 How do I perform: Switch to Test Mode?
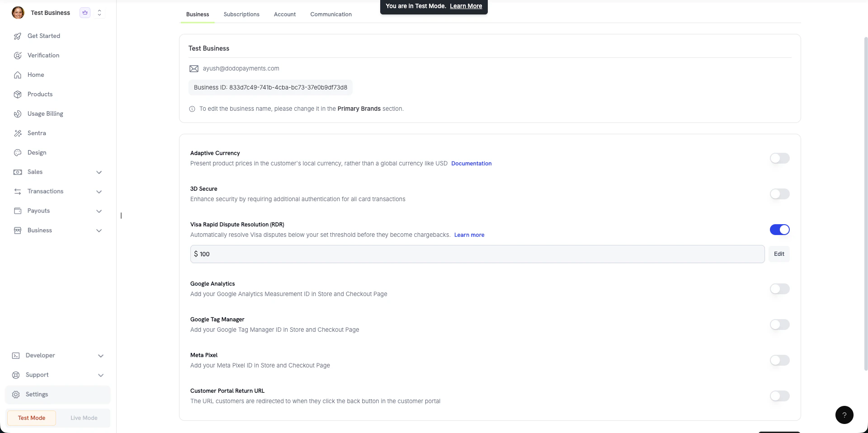tap(32, 418)
